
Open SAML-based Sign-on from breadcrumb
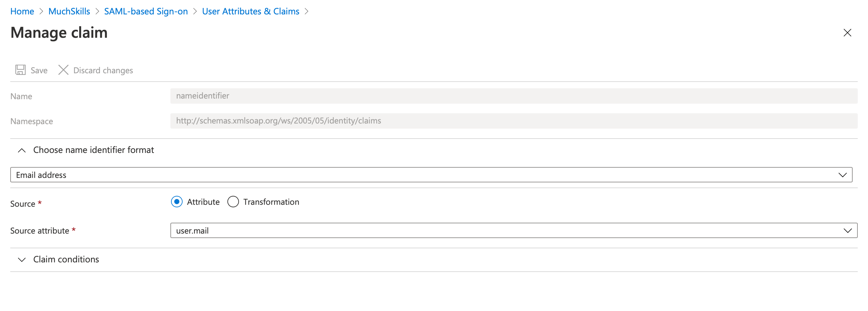[x=145, y=11]
